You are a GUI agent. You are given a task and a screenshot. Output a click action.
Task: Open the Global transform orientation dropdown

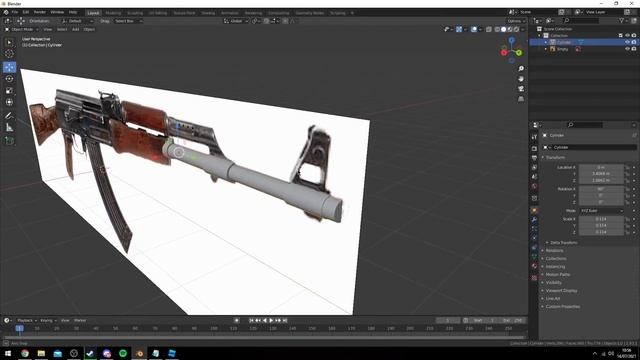click(x=236, y=21)
